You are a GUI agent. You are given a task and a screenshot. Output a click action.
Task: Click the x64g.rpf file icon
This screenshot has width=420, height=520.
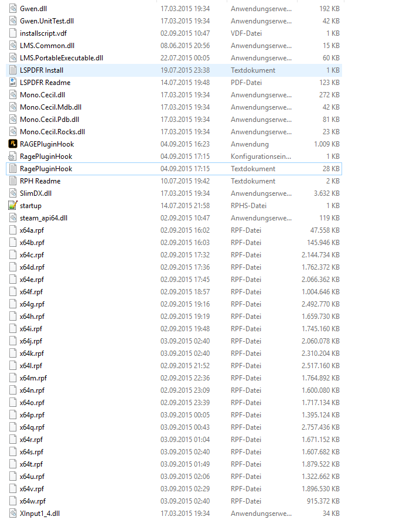pyautogui.click(x=13, y=304)
